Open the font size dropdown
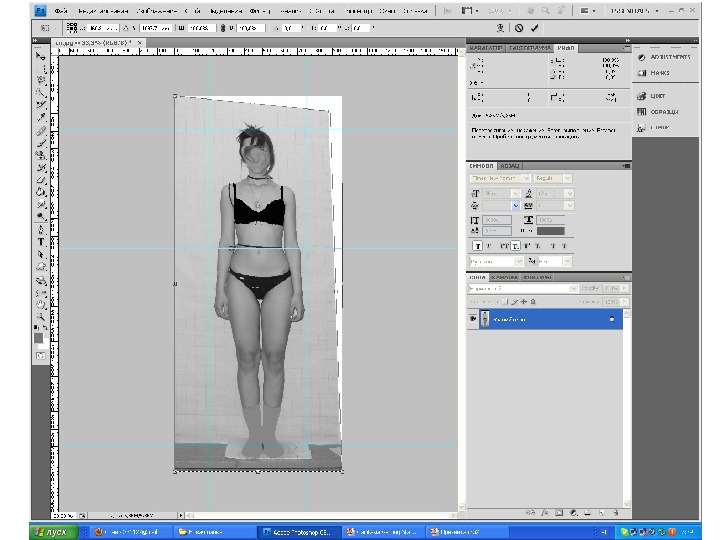This screenshot has height=540, width=720. [516, 193]
